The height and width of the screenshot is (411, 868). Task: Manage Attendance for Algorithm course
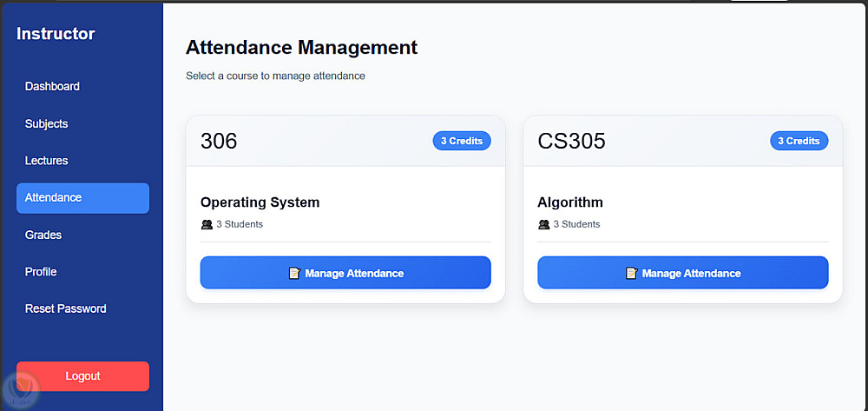(x=682, y=273)
